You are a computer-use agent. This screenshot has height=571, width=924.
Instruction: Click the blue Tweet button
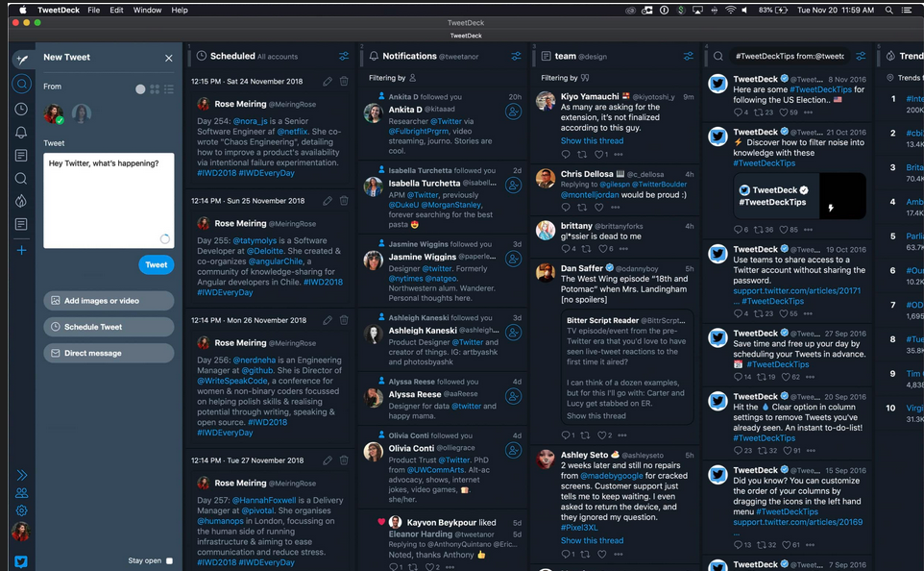coord(157,265)
